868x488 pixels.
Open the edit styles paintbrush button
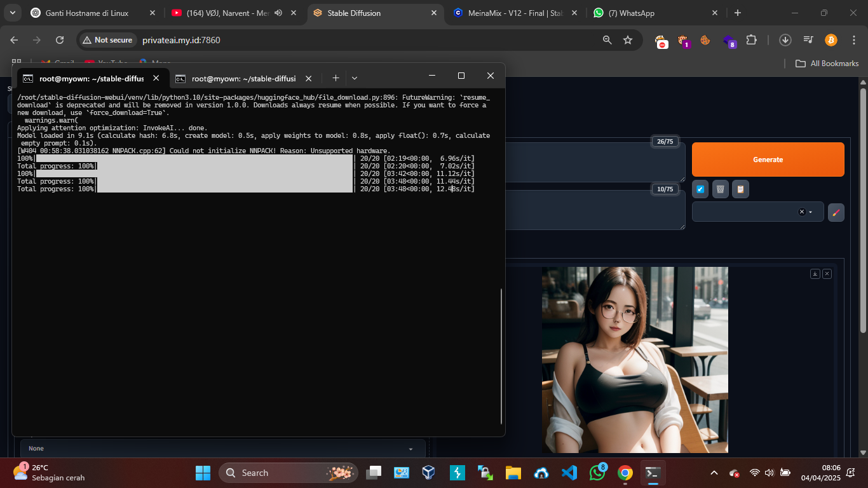point(836,212)
